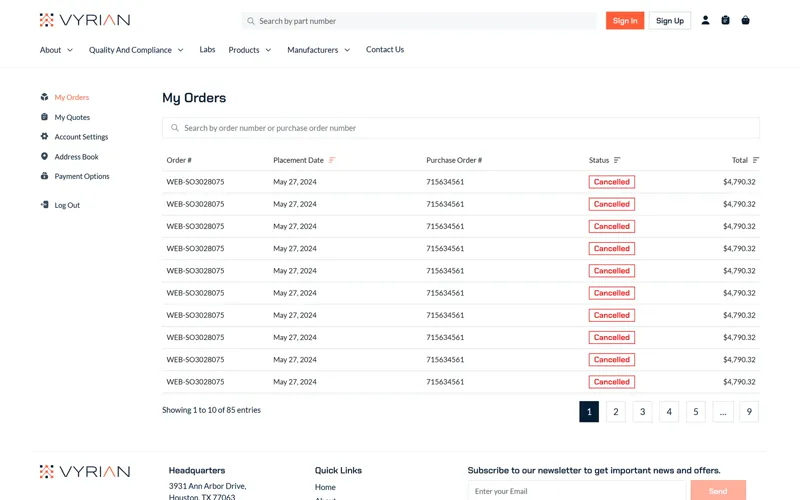800x500 pixels.
Task: Click the Purchase Order # column header
Action: pos(454,160)
